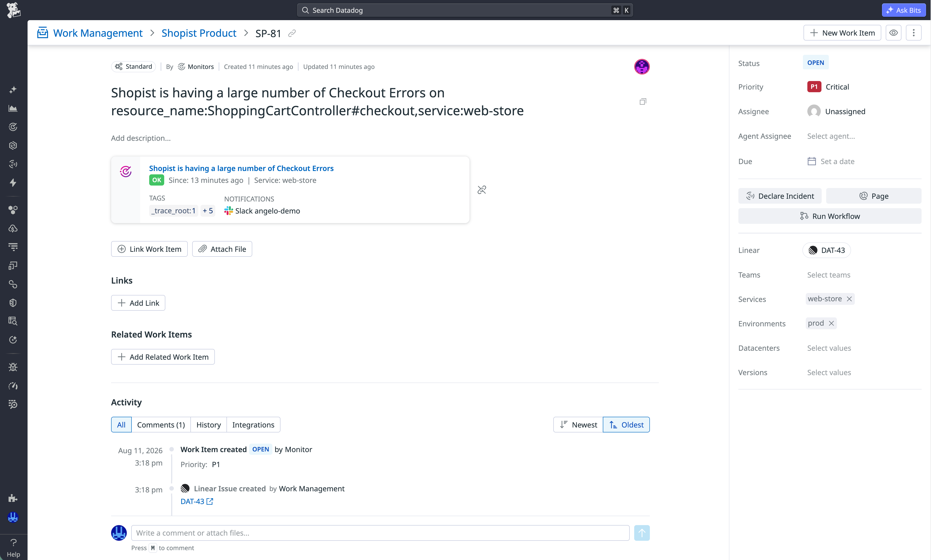Open the three-dot more options menu
The width and height of the screenshot is (931, 560).
914,33
